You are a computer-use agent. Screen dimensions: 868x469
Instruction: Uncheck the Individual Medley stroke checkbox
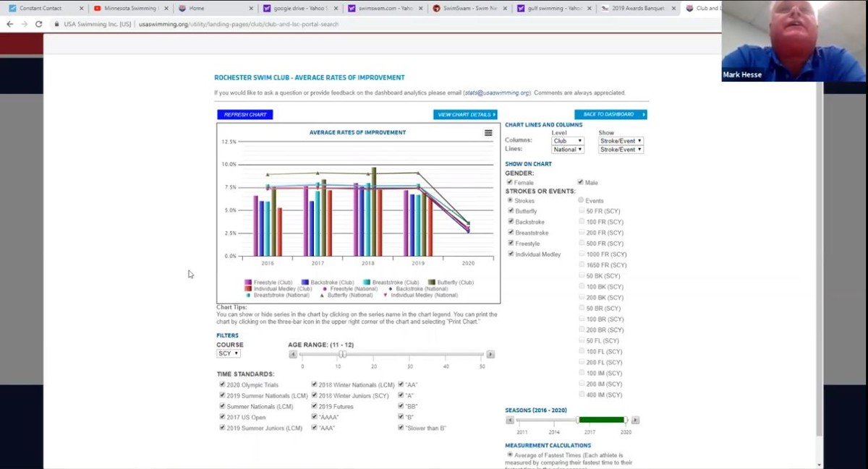pyautogui.click(x=511, y=254)
